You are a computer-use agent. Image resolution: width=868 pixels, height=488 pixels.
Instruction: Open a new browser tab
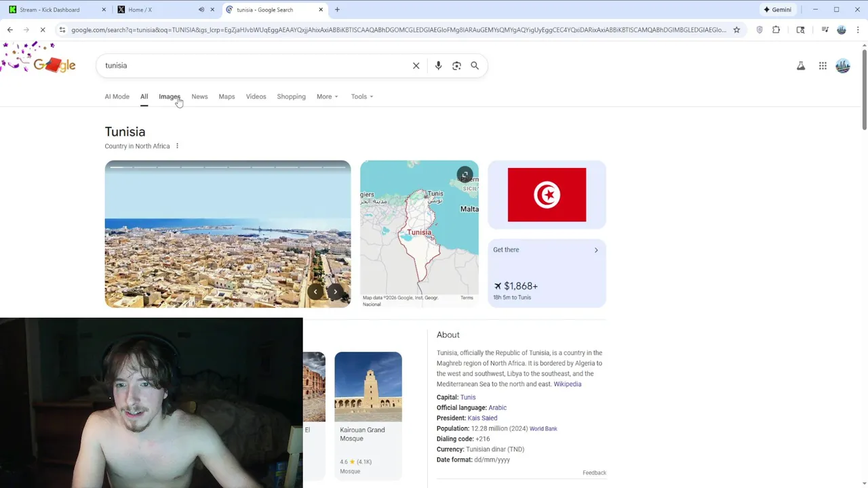337,9
